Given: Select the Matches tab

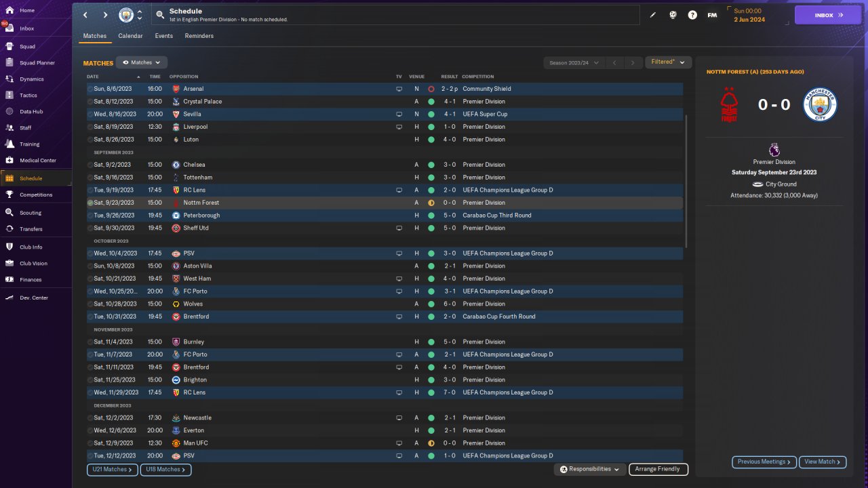Looking at the screenshot, I should 95,36.
